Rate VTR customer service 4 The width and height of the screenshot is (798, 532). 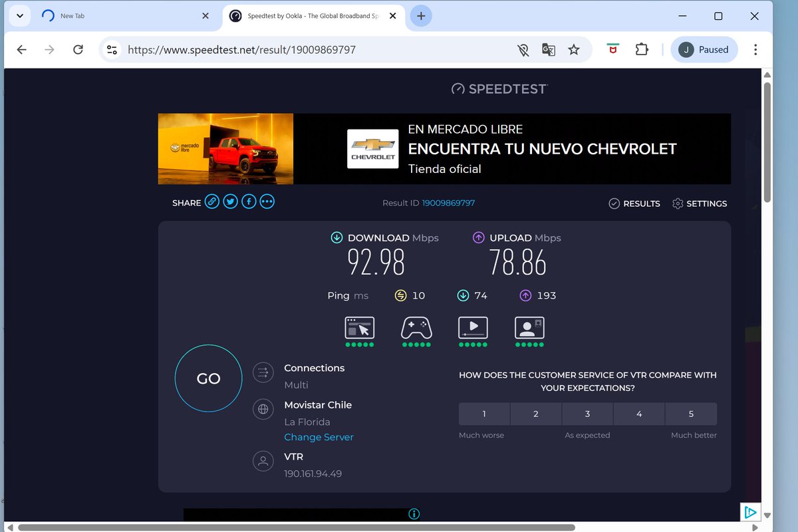click(639, 414)
